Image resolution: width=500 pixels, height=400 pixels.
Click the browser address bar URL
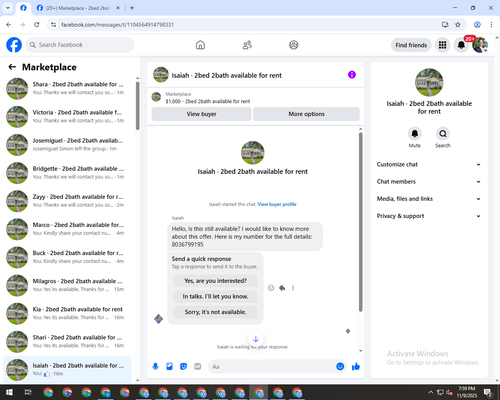[x=117, y=25]
